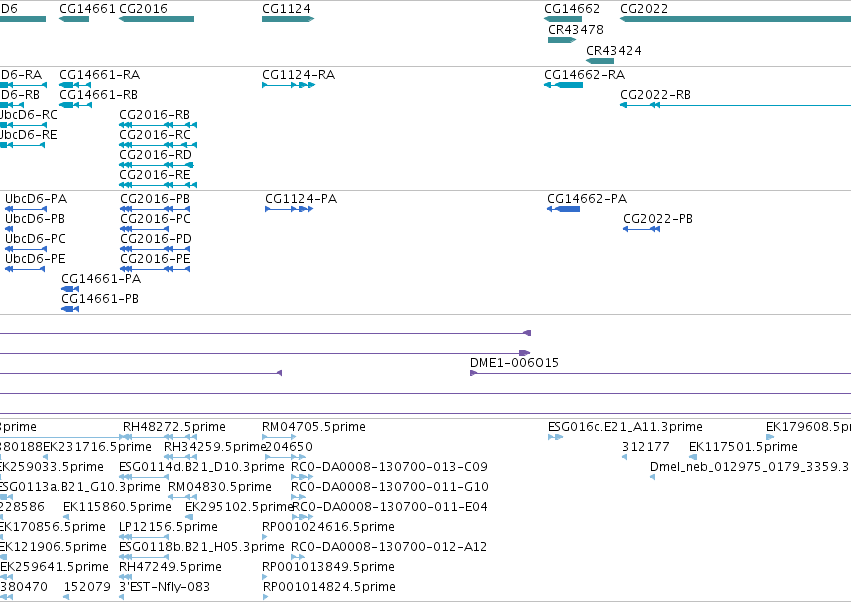Click transcript CG2016-RC

tap(155, 135)
